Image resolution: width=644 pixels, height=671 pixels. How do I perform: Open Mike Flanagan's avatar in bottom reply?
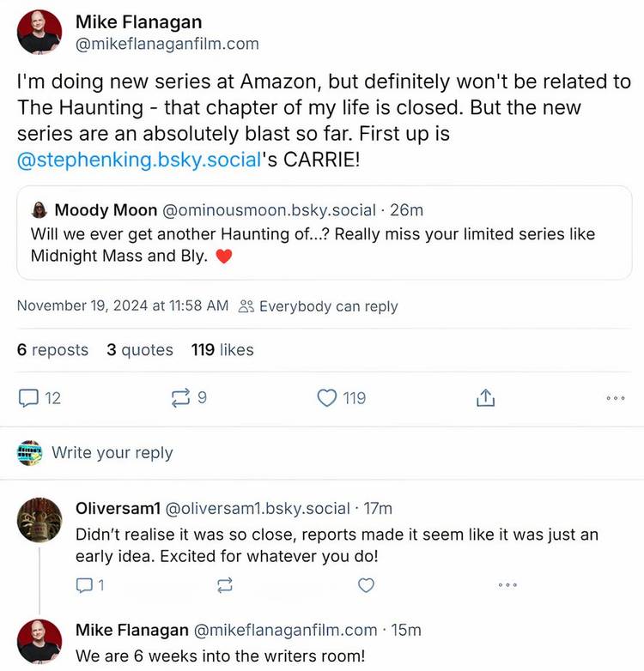[39, 641]
